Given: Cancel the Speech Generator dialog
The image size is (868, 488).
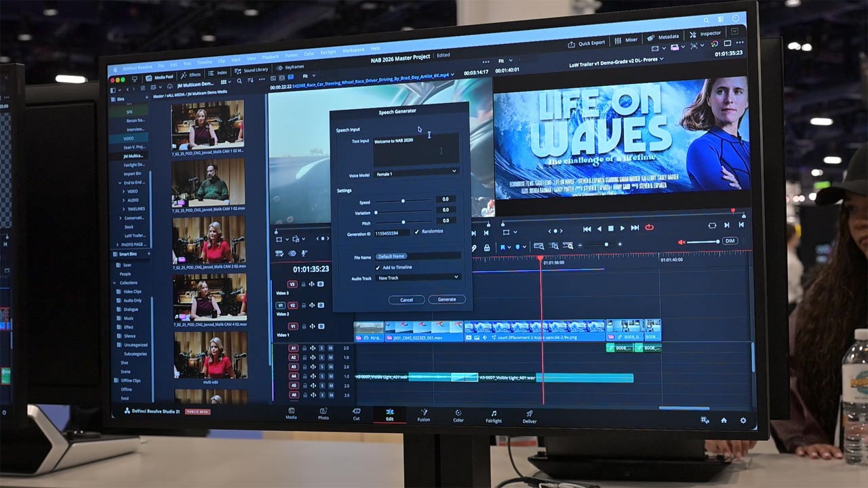Looking at the screenshot, I should 407,300.
